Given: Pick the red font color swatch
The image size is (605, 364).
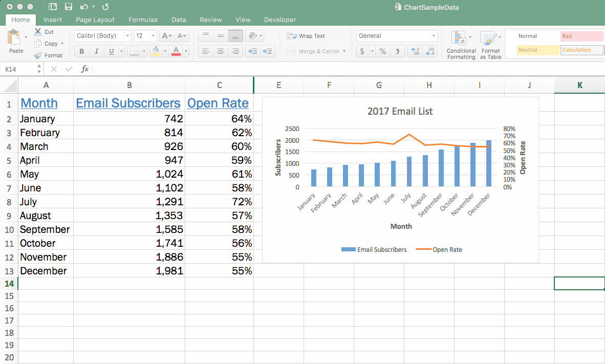Looking at the screenshot, I should pos(176,51).
